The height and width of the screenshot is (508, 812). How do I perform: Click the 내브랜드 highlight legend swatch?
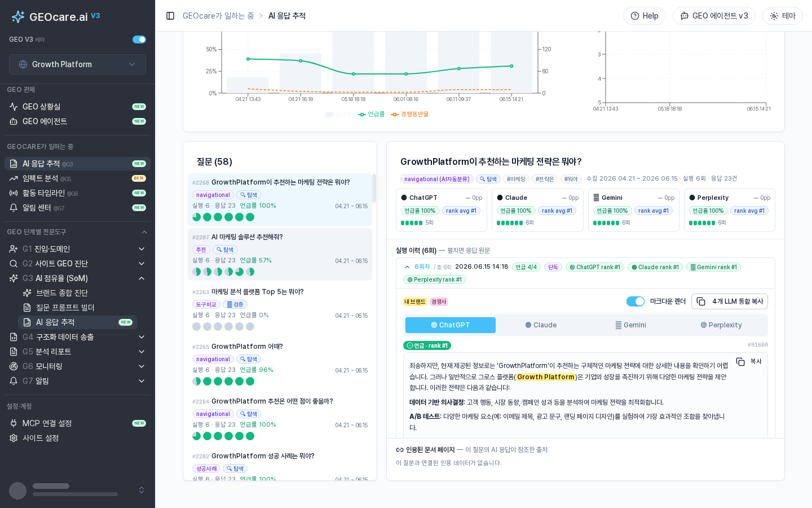coord(414,302)
